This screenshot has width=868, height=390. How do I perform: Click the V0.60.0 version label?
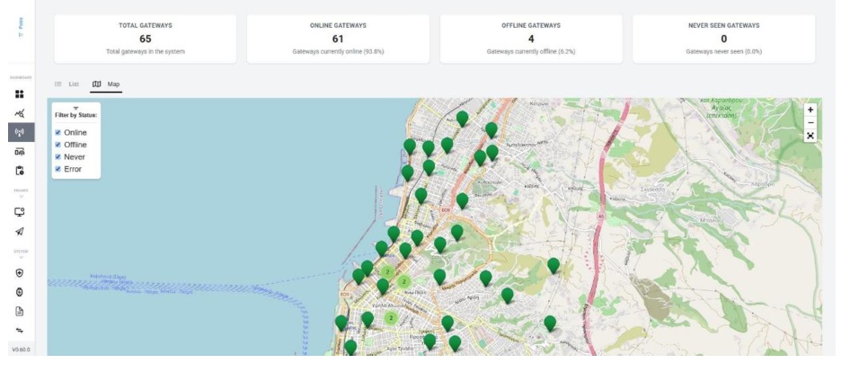21,350
